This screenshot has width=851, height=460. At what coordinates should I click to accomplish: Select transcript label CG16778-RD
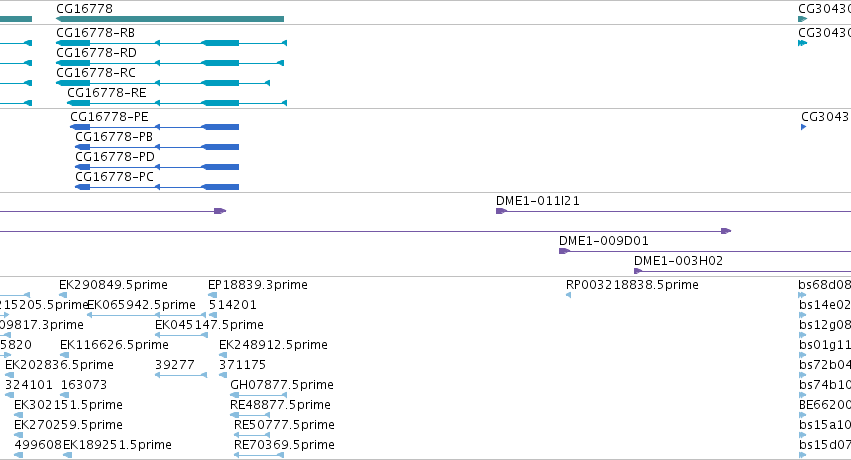[97, 53]
